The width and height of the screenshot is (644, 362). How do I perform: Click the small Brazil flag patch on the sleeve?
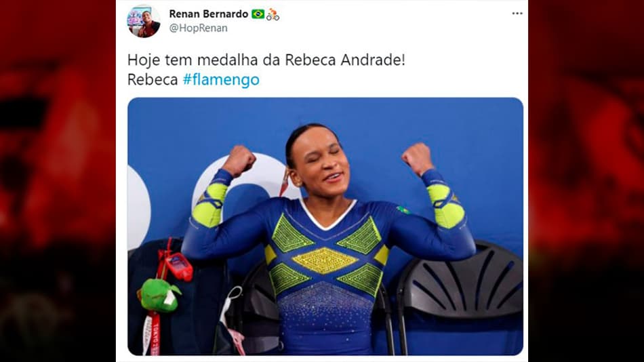(403, 210)
